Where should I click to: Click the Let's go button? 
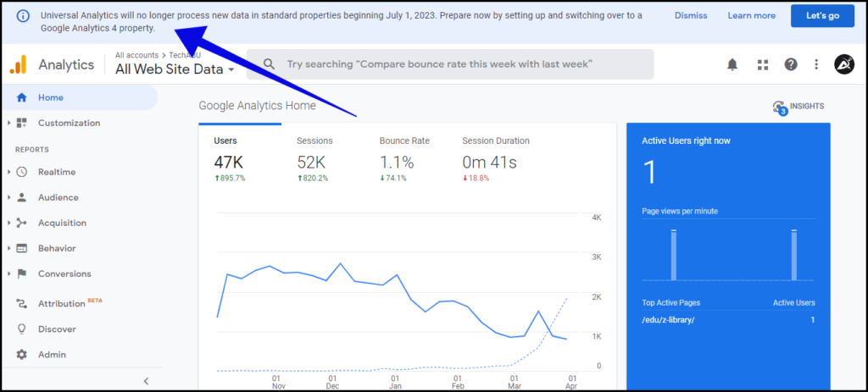click(822, 15)
